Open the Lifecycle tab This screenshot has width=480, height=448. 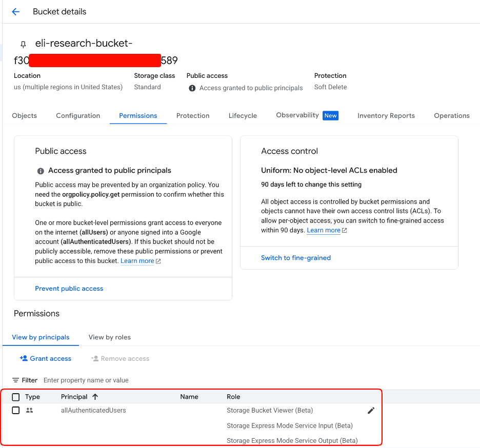tap(243, 116)
